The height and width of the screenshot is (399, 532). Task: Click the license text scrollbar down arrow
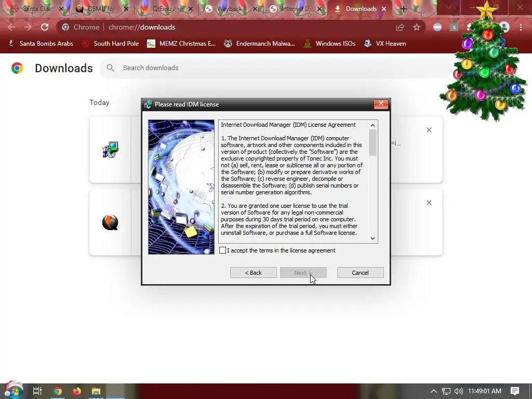[x=373, y=238]
